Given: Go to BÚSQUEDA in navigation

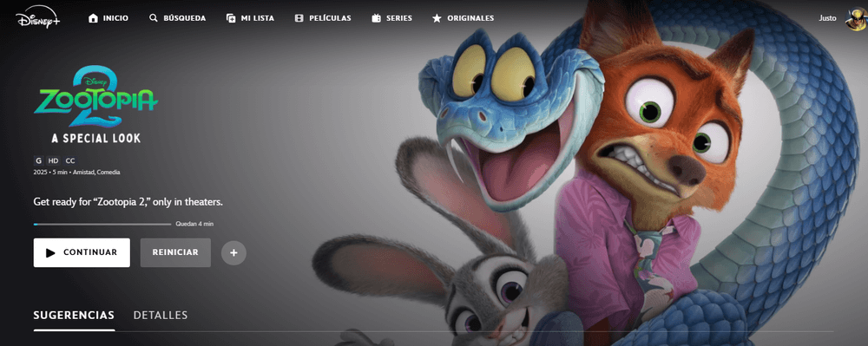Looking at the screenshot, I should 178,18.
